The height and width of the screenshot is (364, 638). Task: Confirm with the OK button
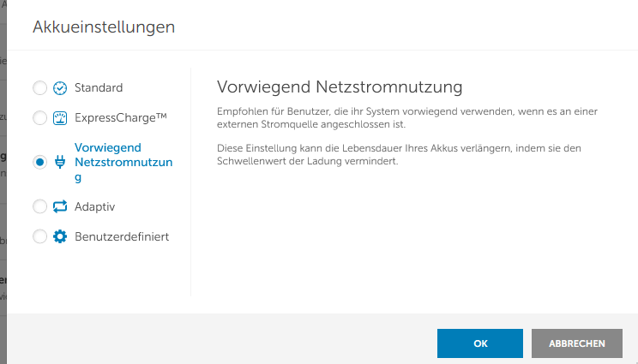tap(480, 343)
